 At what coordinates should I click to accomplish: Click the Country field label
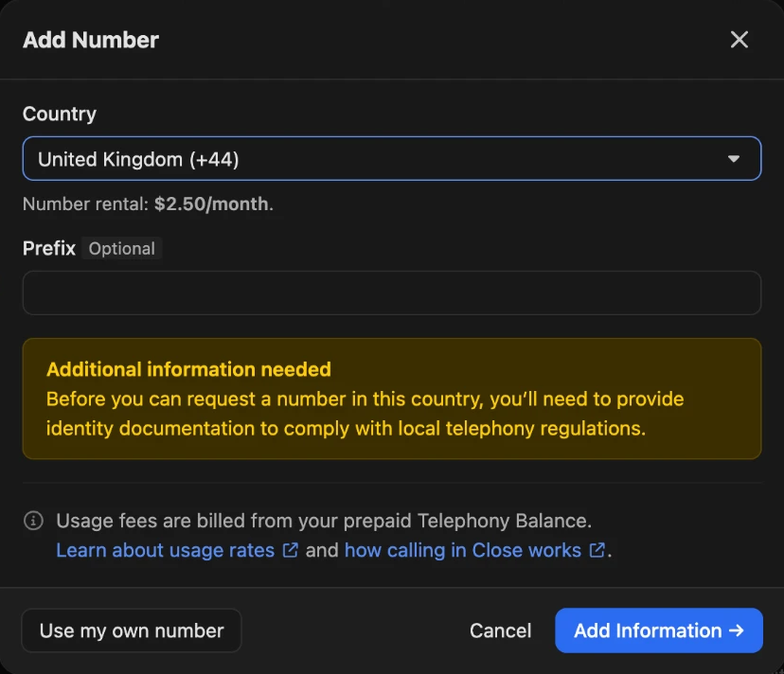(x=60, y=114)
